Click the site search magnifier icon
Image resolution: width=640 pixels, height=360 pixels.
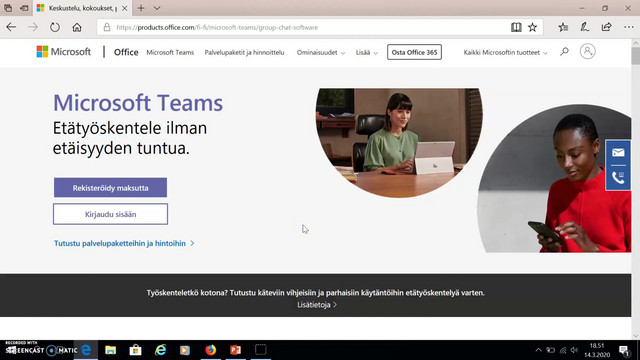(x=564, y=52)
